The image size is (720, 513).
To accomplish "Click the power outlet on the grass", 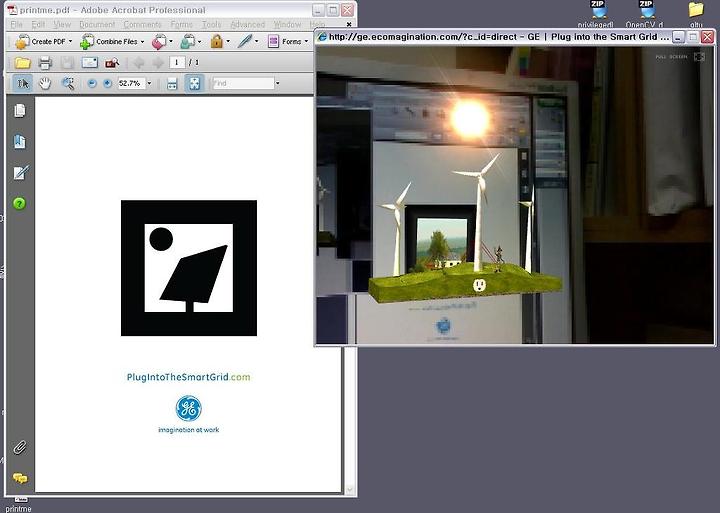I will coord(479,285).
